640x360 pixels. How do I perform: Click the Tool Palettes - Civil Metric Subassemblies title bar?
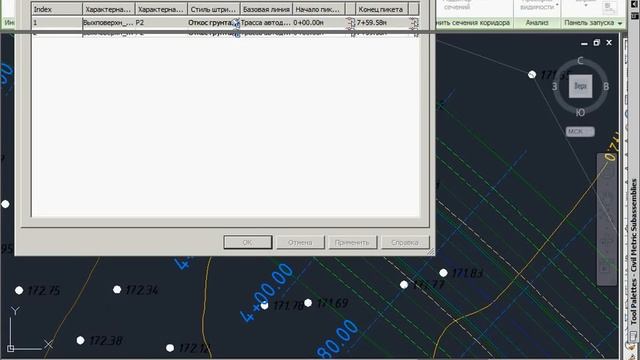634,251
